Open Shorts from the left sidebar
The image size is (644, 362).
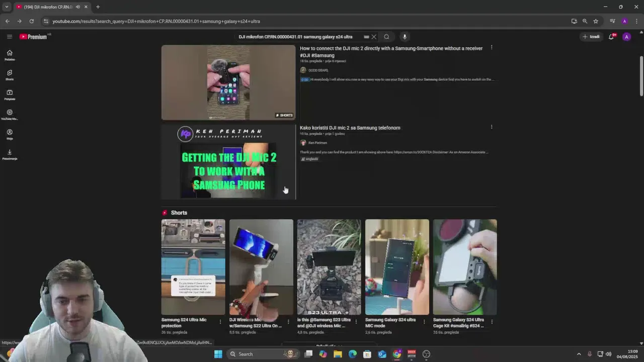pyautogui.click(x=10, y=75)
